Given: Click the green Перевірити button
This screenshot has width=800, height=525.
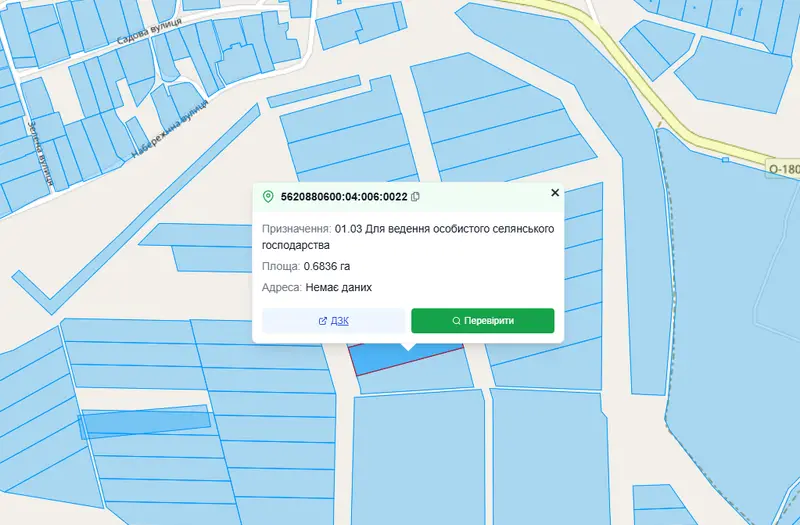Looking at the screenshot, I should point(483,320).
